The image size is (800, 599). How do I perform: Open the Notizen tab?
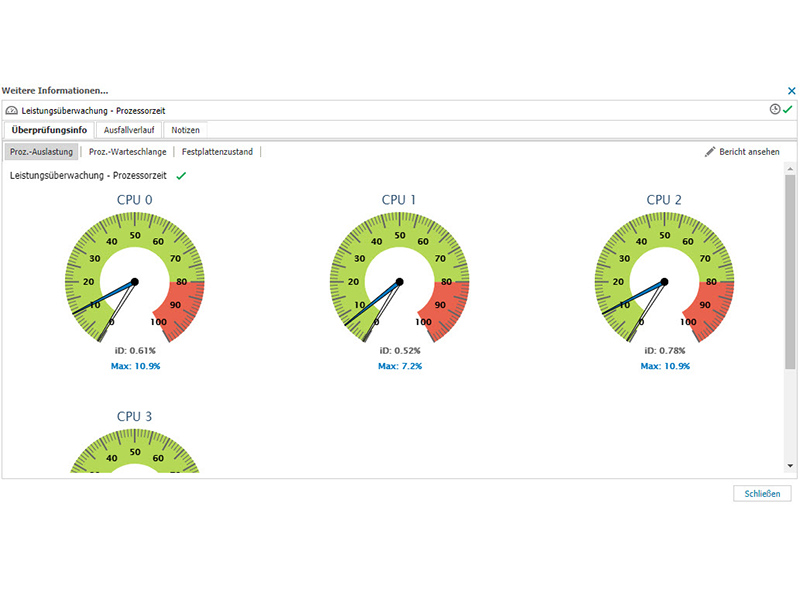[186, 130]
